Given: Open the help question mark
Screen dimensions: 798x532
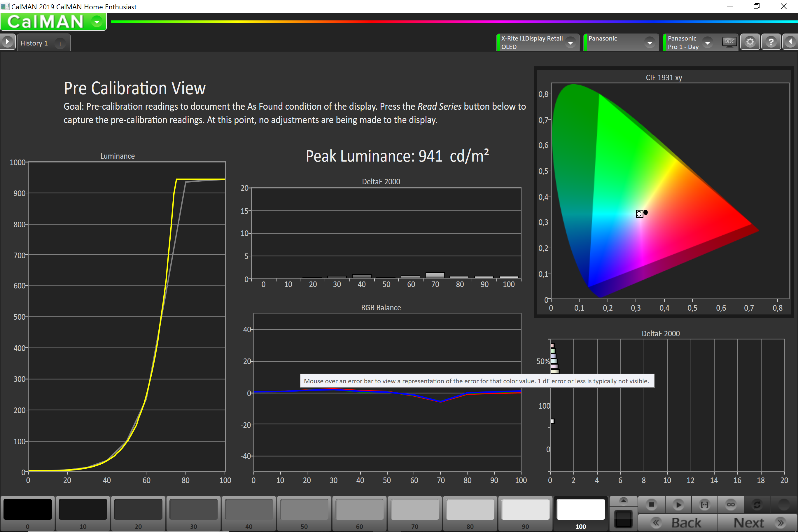Looking at the screenshot, I should click(x=771, y=42).
